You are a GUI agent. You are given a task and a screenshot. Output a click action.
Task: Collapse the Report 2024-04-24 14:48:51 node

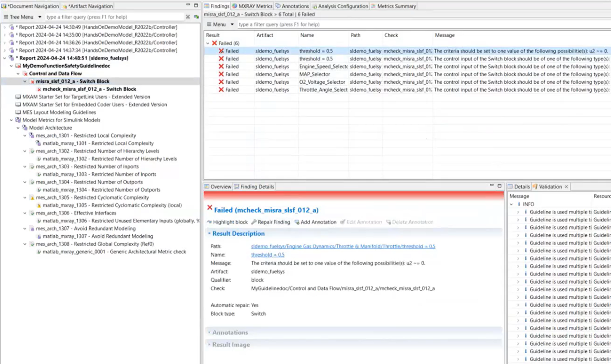point(5,58)
